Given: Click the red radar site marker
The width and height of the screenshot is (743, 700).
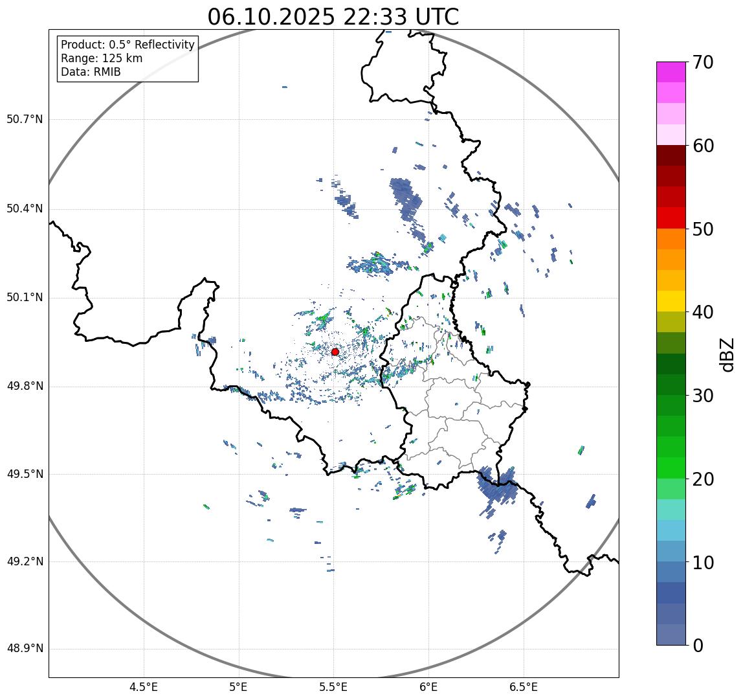Looking at the screenshot, I should click(335, 352).
